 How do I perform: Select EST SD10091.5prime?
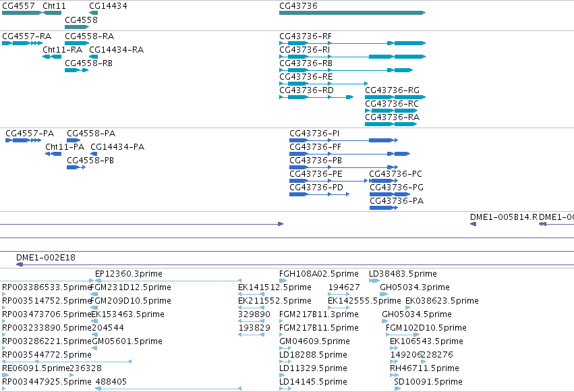click(x=397, y=389)
